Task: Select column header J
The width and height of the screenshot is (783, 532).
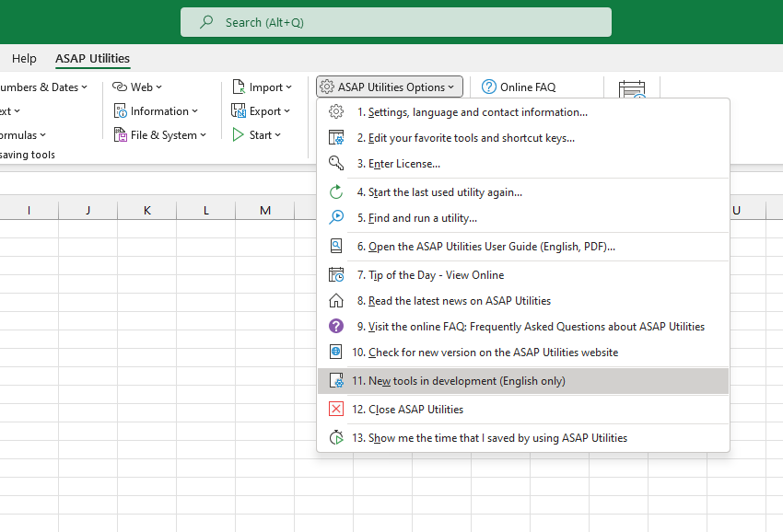Action: 88,210
